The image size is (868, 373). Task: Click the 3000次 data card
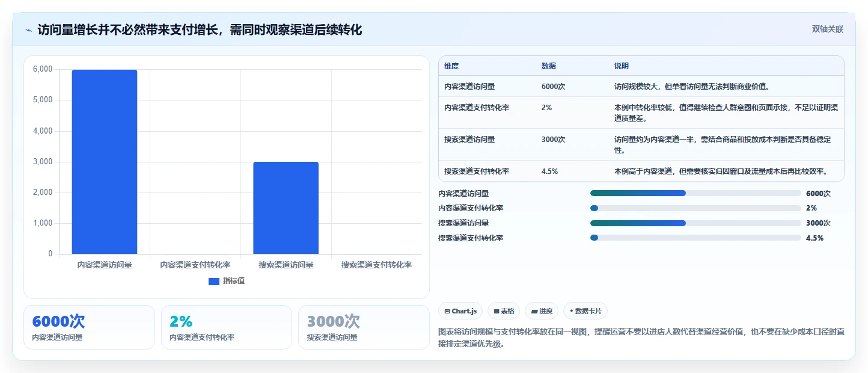(364, 327)
